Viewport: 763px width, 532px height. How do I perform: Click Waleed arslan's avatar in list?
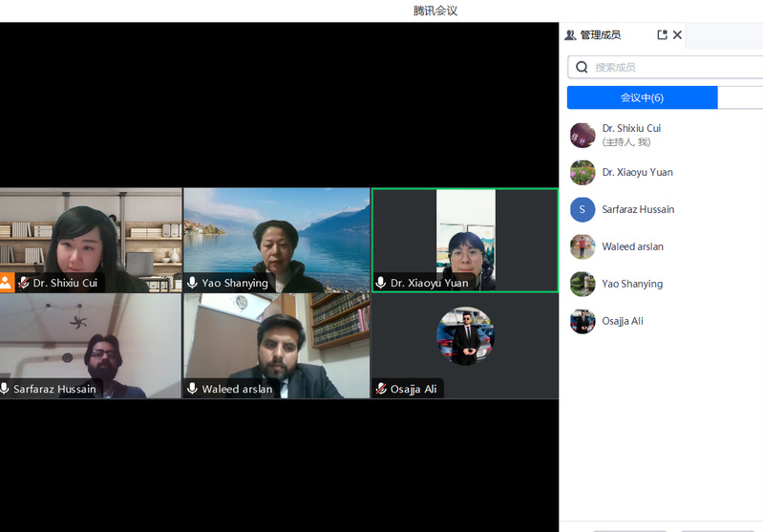[x=583, y=246]
